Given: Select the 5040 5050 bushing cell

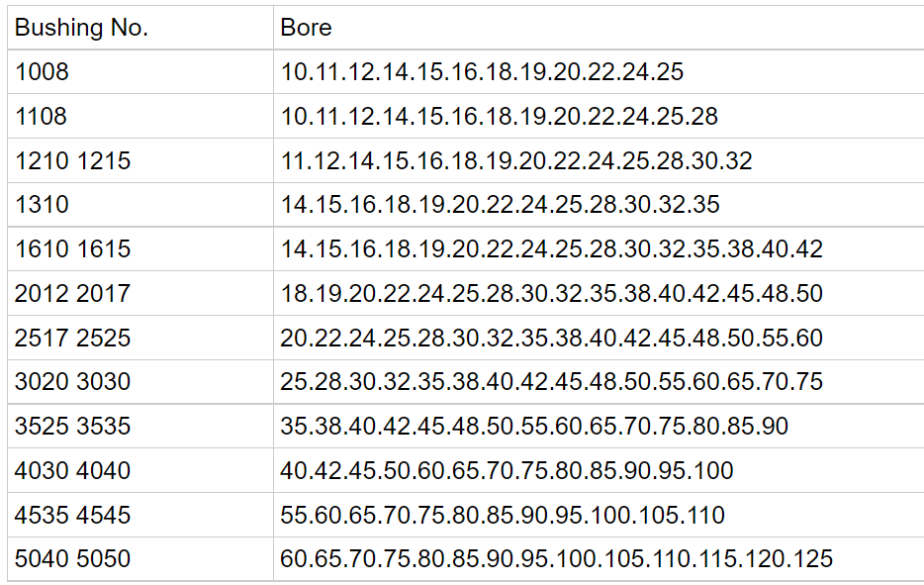Looking at the screenshot, I should [140, 559].
